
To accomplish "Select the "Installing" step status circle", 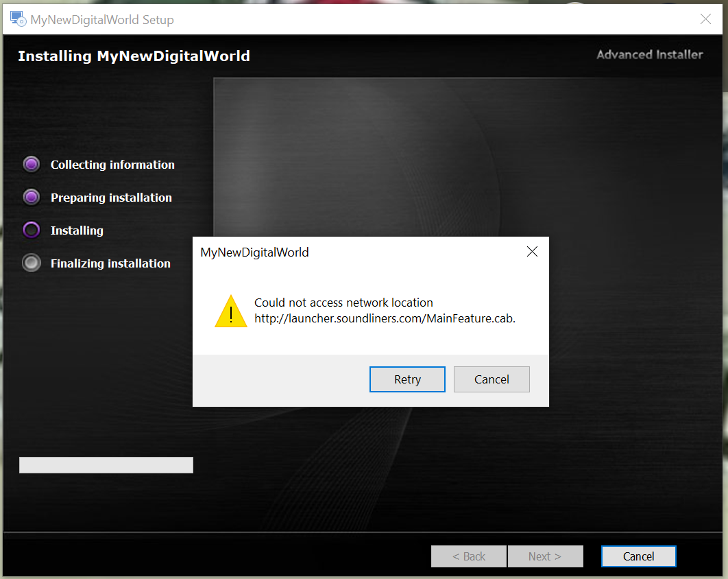I will coord(31,230).
